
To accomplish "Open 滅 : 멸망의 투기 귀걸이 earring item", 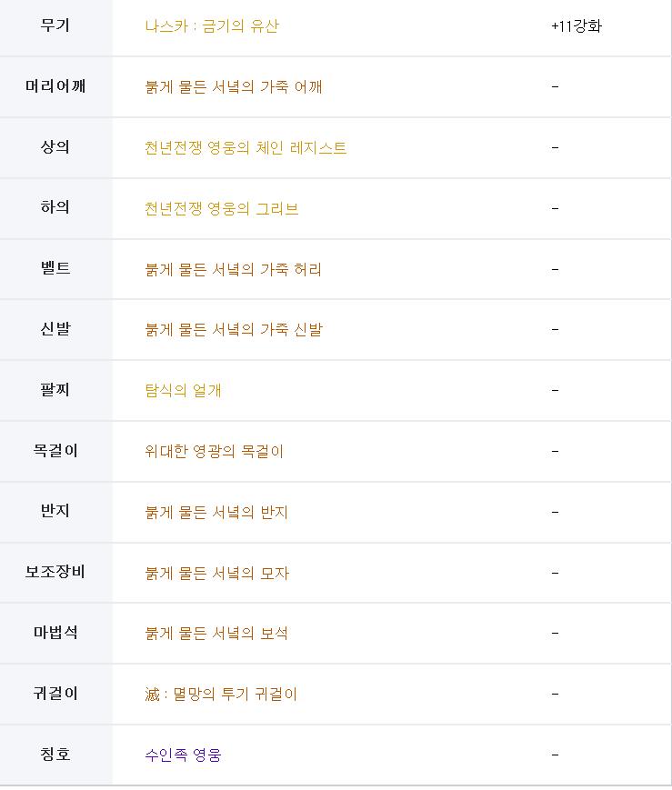I will [x=221, y=695].
